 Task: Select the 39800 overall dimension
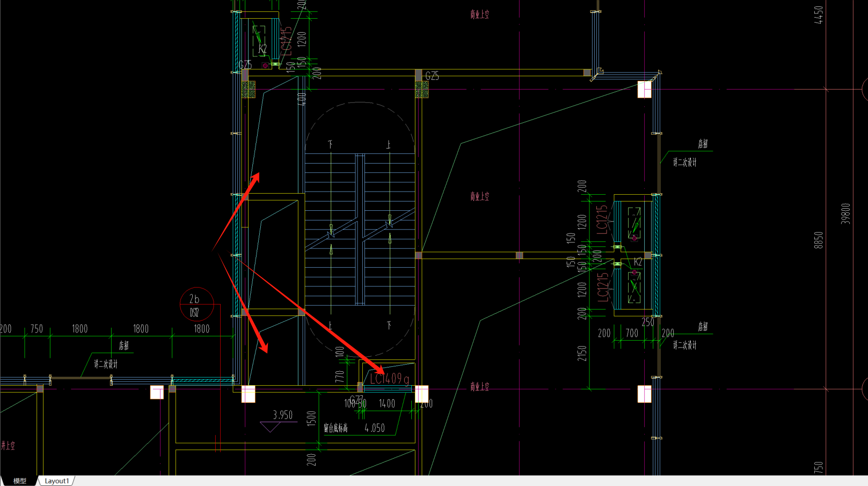point(845,213)
